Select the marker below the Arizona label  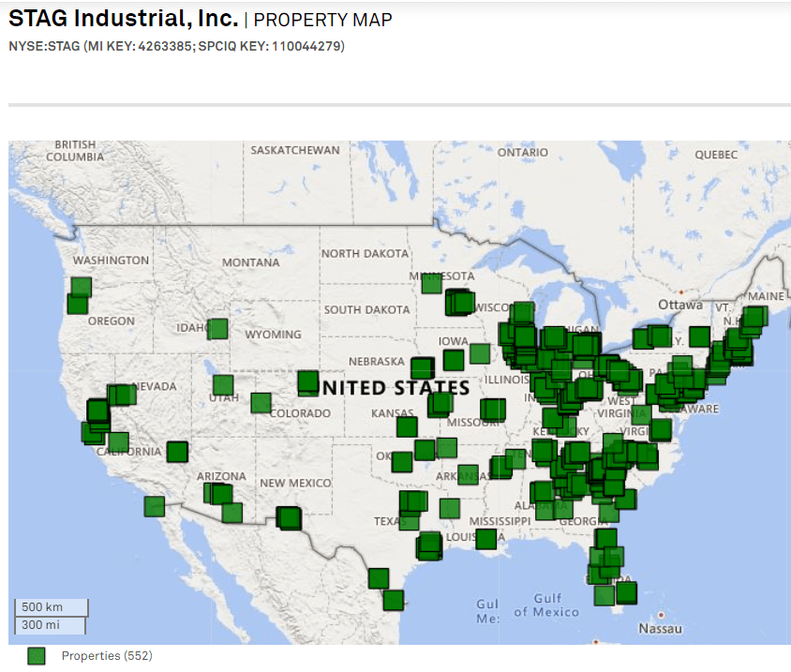coord(219,493)
